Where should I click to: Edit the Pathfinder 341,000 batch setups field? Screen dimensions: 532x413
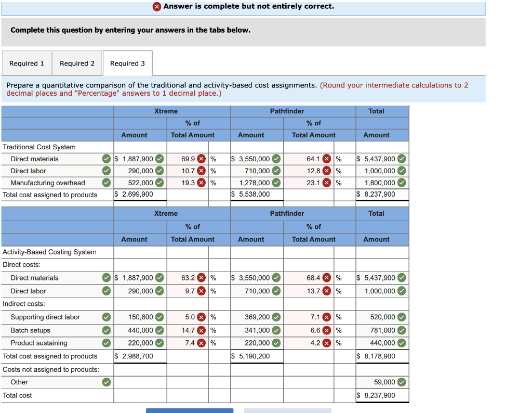pyautogui.click(x=257, y=330)
